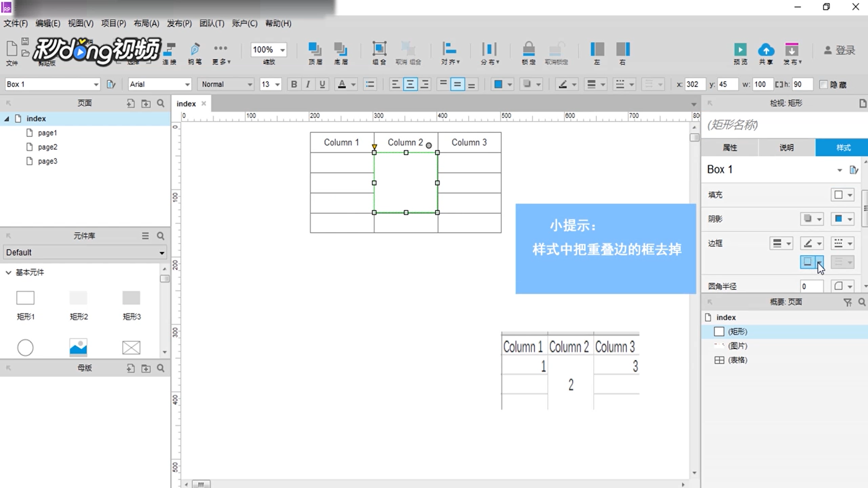Search pages using the magnifier icon

click(160, 103)
